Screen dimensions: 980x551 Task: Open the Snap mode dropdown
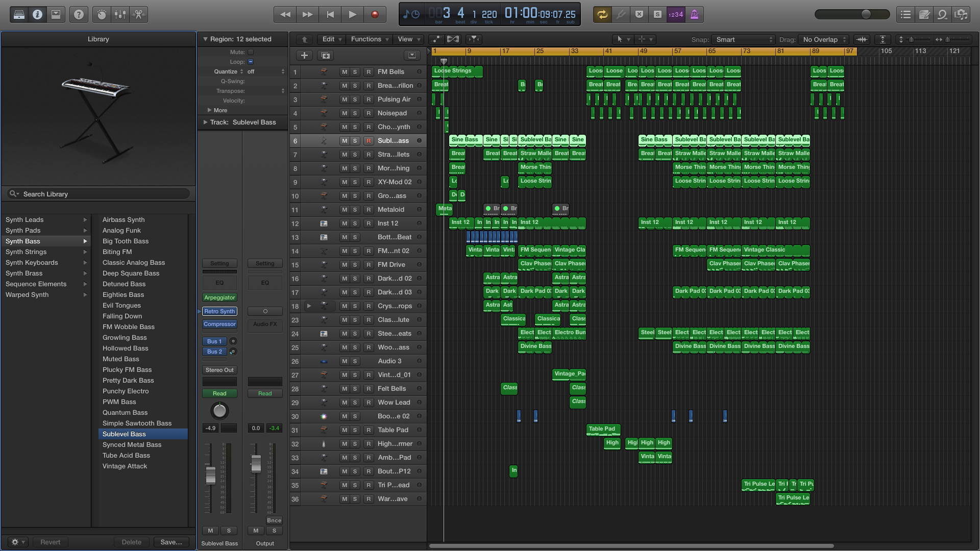coord(744,39)
